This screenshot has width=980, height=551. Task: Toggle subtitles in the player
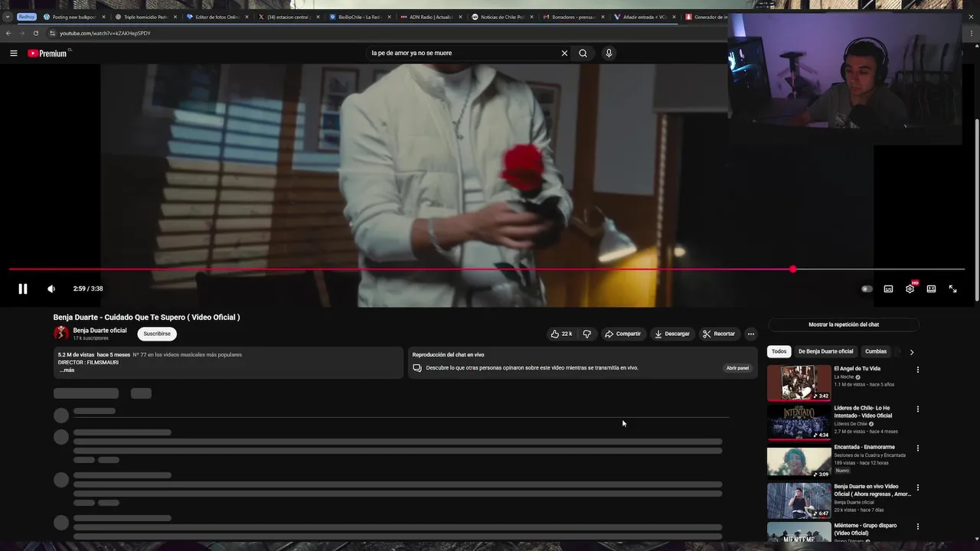(x=888, y=289)
